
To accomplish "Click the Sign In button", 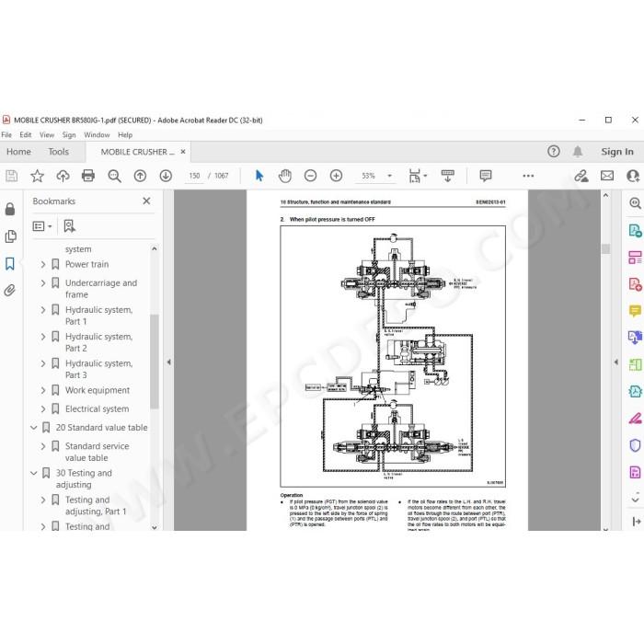I will point(617,152).
